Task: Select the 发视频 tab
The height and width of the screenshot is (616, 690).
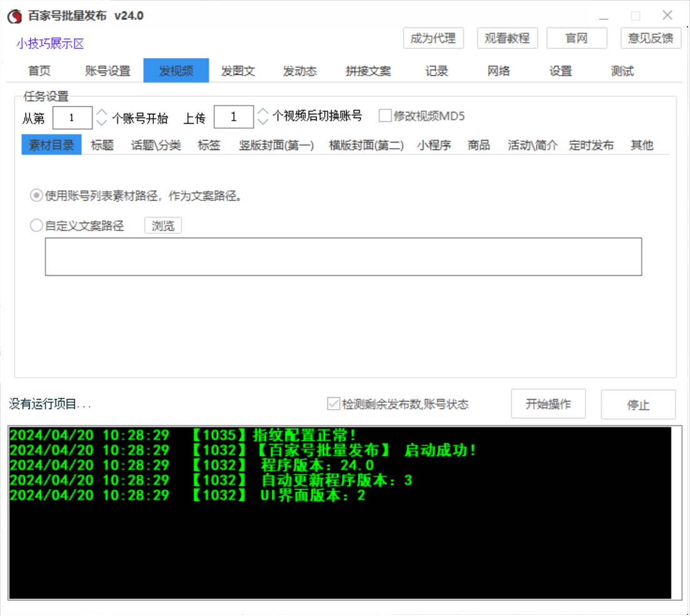Action: (x=176, y=71)
